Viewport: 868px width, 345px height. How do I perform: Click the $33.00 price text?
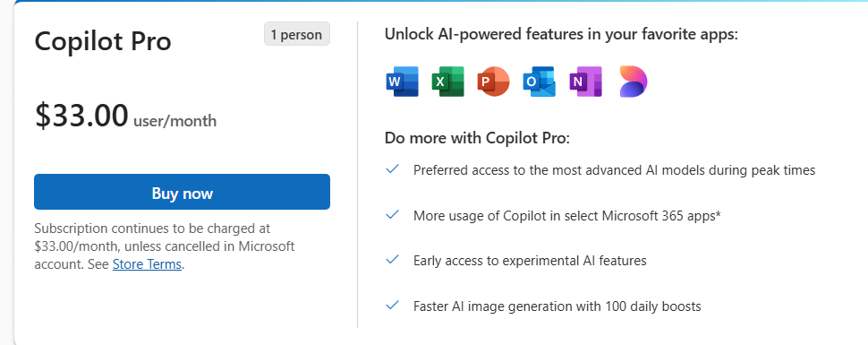click(81, 116)
